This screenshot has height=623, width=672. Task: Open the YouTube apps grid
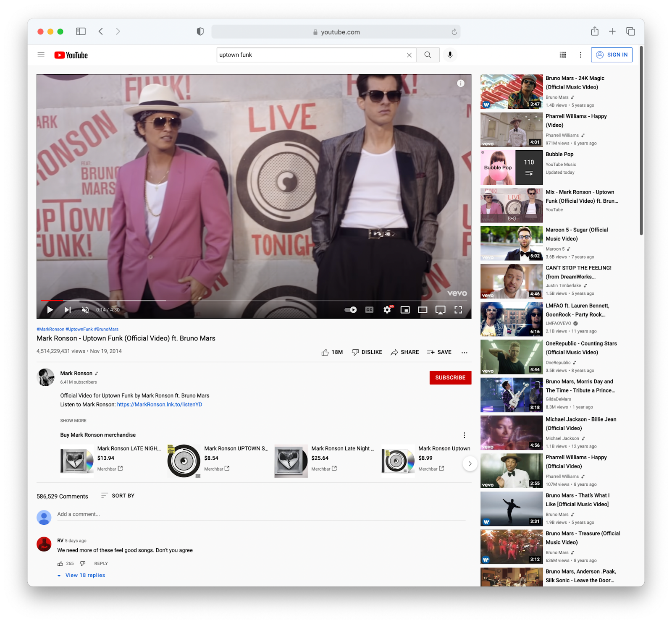click(563, 55)
